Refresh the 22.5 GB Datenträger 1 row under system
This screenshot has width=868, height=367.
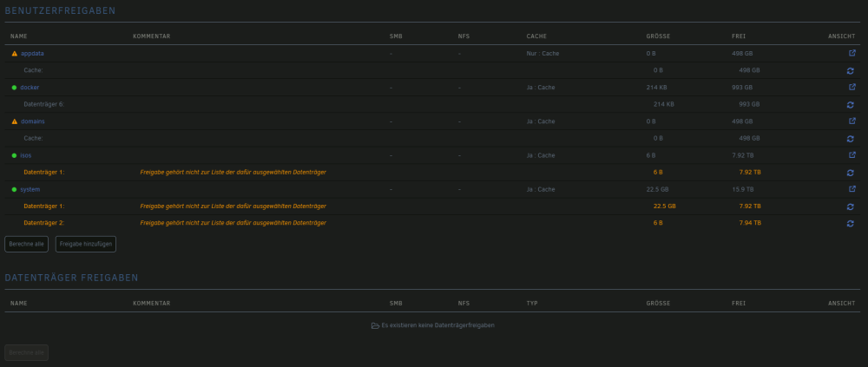[851, 206]
